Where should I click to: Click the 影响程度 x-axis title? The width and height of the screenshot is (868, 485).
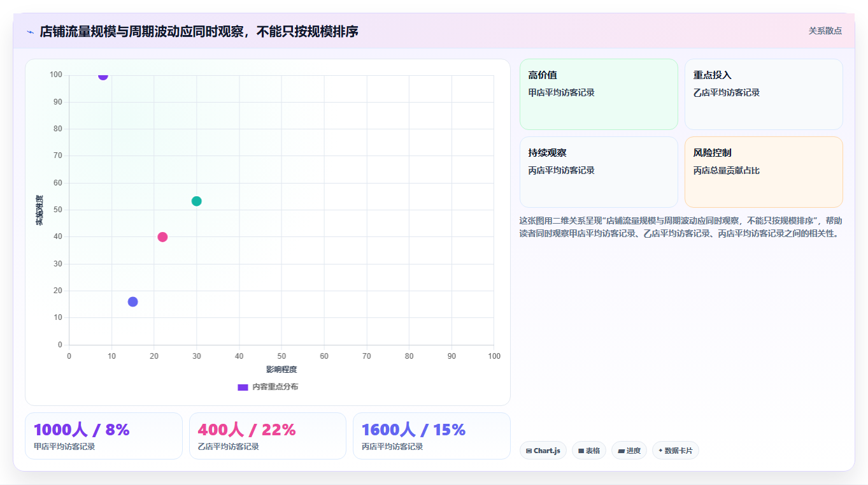click(x=281, y=370)
